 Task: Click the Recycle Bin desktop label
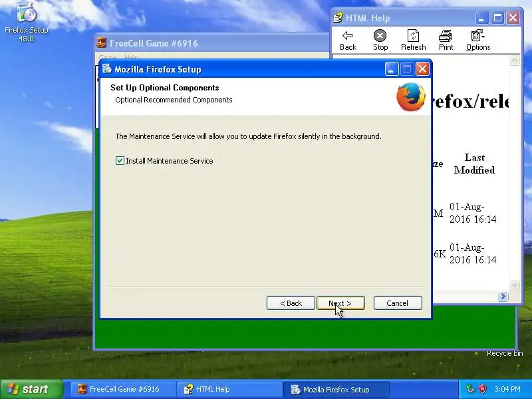[x=505, y=353]
